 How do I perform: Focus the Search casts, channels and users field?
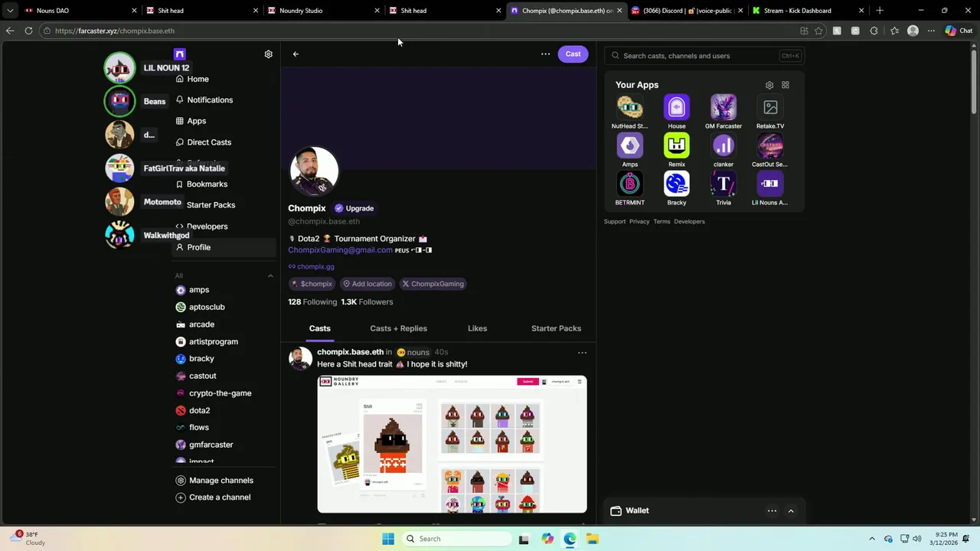(x=704, y=56)
